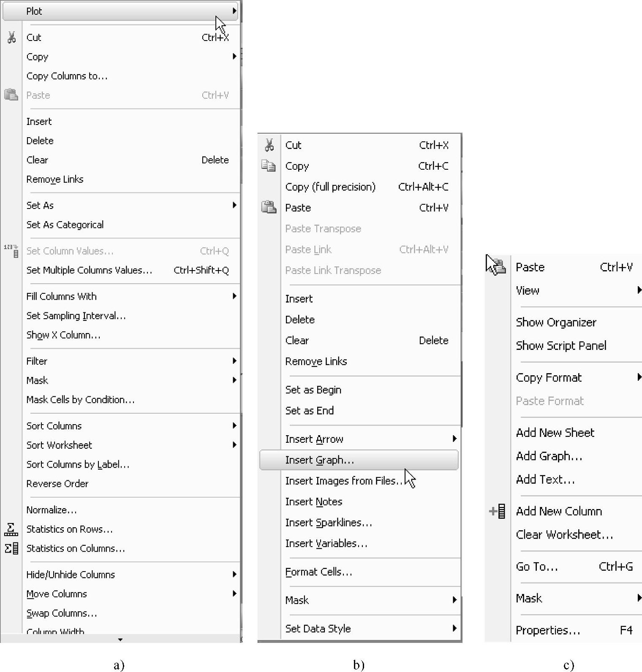Select Insert in the column context menu a

coord(39,122)
